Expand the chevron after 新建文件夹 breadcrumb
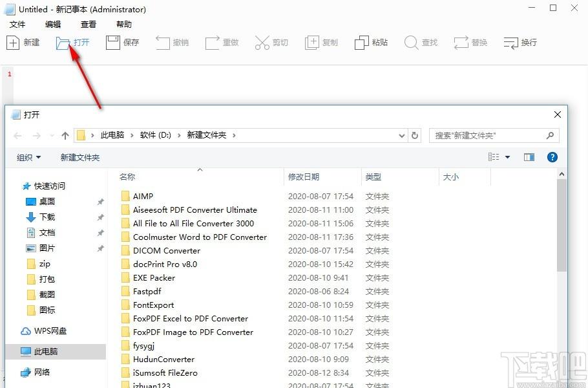 [x=234, y=135]
